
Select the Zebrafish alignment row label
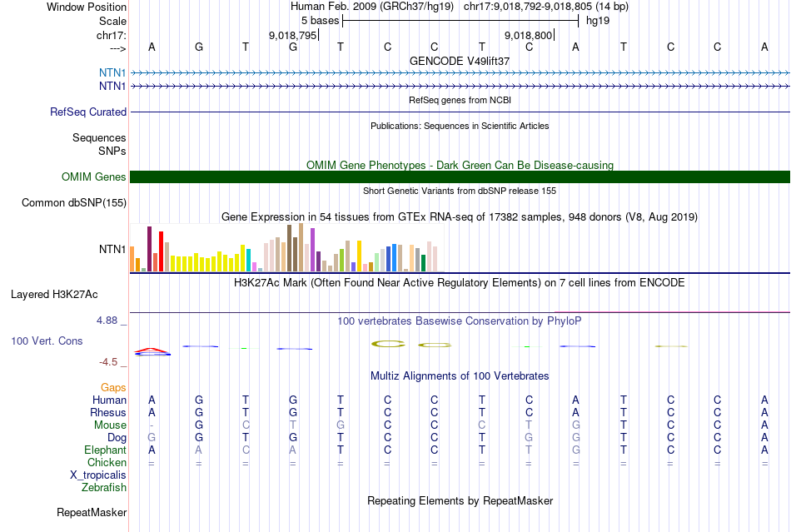(104, 488)
